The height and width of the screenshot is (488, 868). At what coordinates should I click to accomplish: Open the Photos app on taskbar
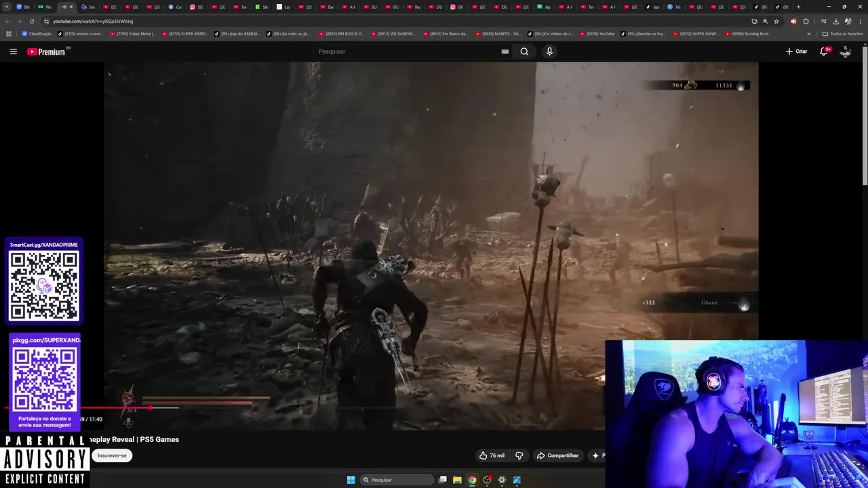point(517,480)
